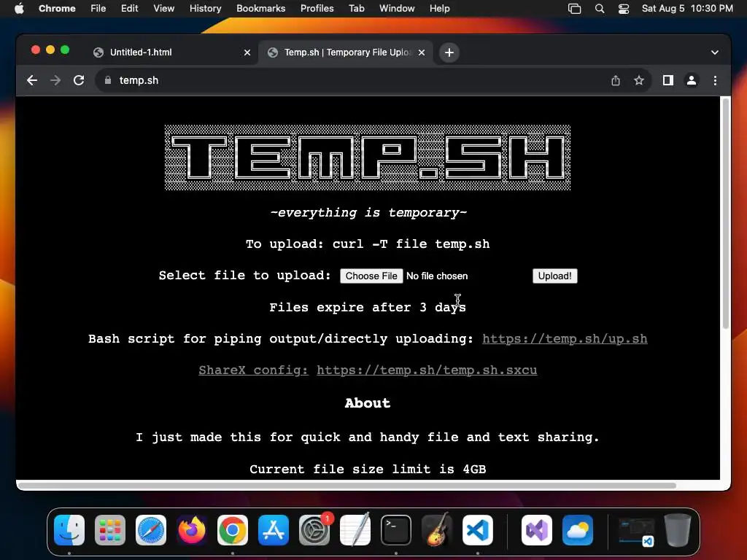Click the 'Files expire after 3 days' text

[368, 307]
